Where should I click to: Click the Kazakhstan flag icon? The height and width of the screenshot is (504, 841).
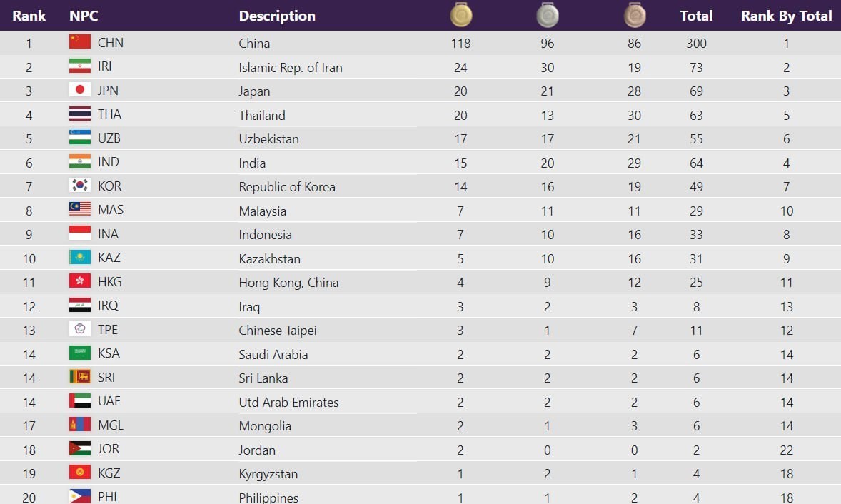coord(80,257)
